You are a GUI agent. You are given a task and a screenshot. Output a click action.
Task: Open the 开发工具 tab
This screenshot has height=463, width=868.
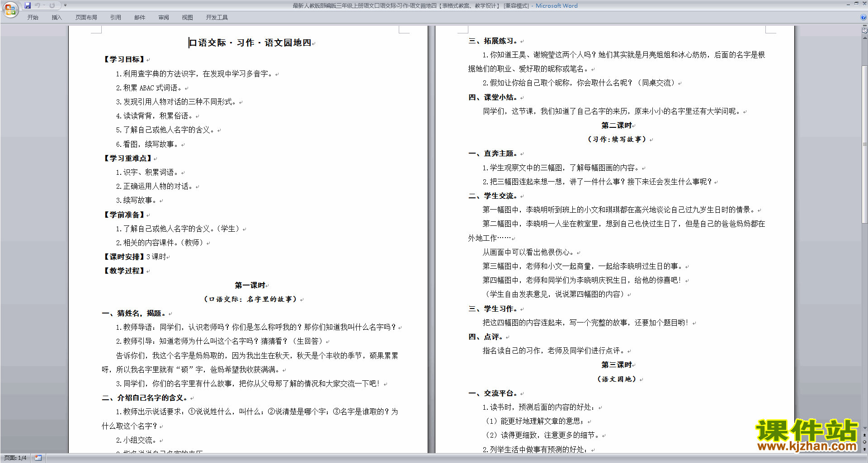click(x=217, y=17)
